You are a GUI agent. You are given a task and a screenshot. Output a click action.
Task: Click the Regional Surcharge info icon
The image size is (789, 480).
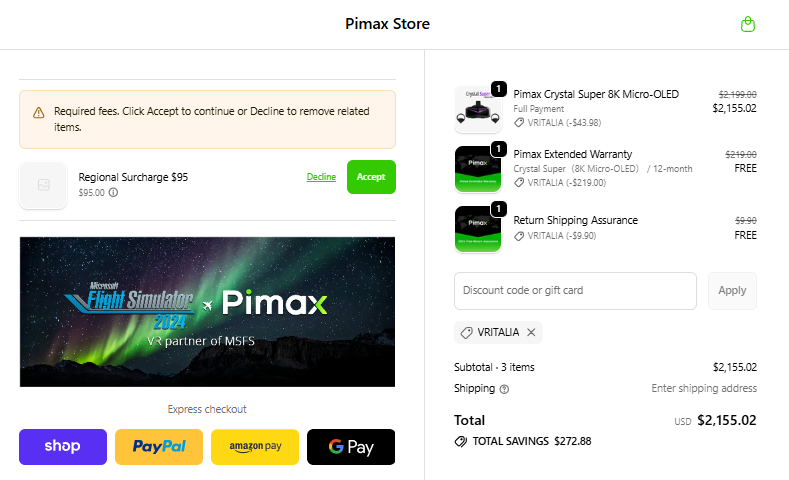(x=113, y=193)
